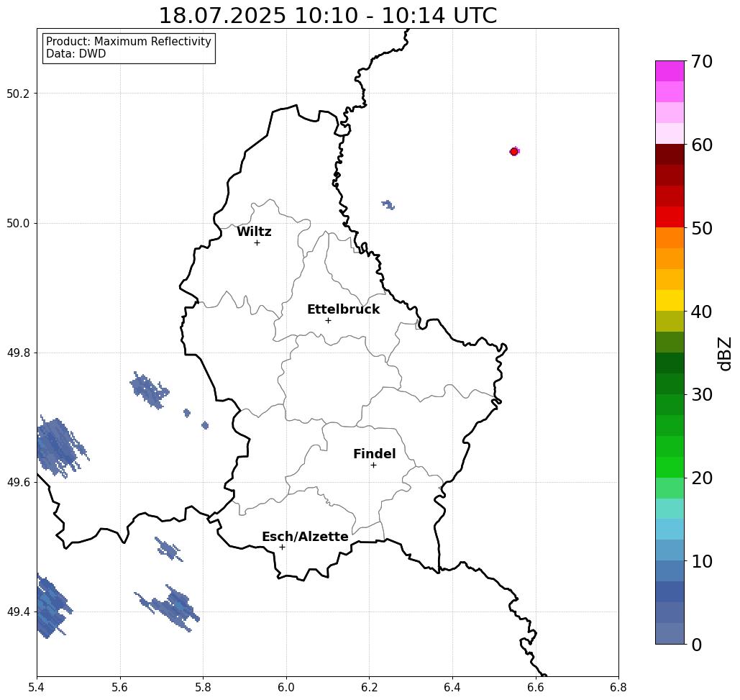Click the 0 tick on colorbar
740x700 pixels.
(697, 645)
